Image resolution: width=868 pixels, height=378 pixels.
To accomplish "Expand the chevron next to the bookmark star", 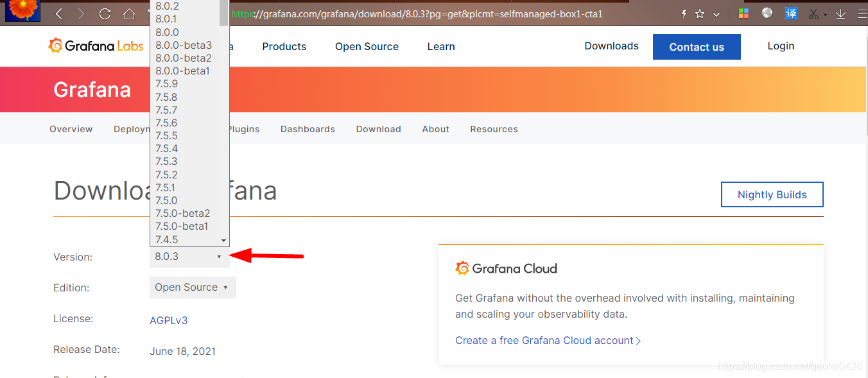I will pos(716,14).
